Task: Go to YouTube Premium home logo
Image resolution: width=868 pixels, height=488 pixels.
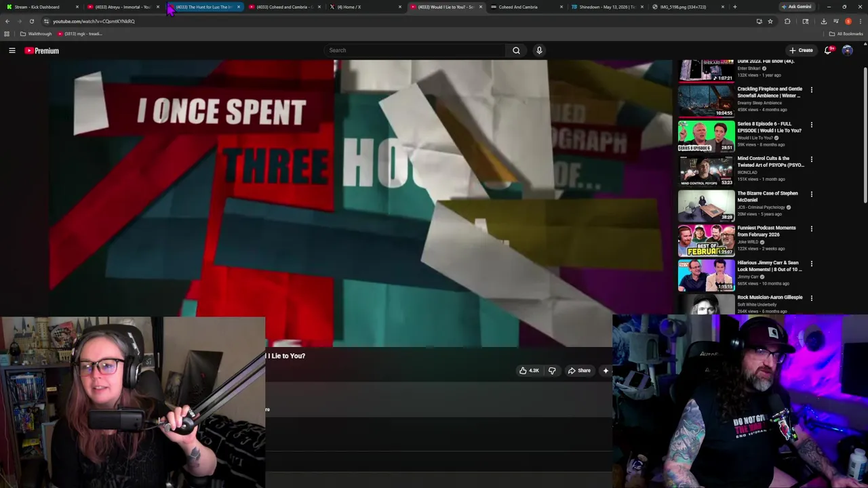Action: coord(42,51)
